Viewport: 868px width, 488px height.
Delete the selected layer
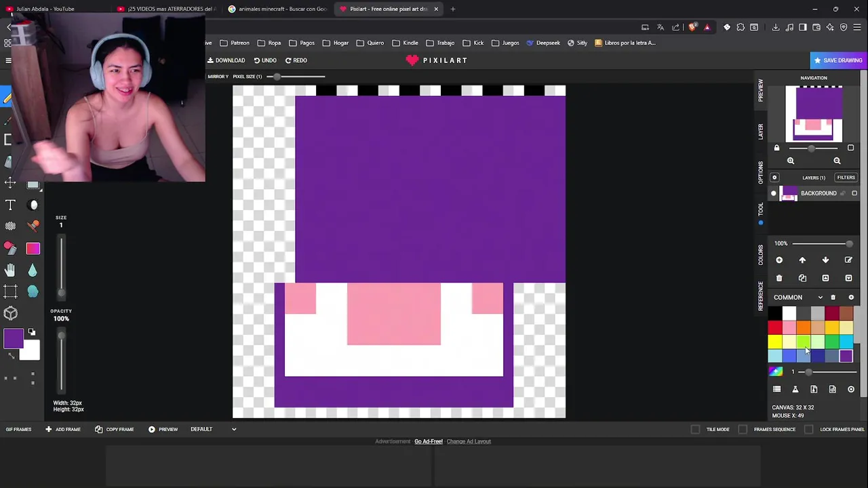(779, 278)
